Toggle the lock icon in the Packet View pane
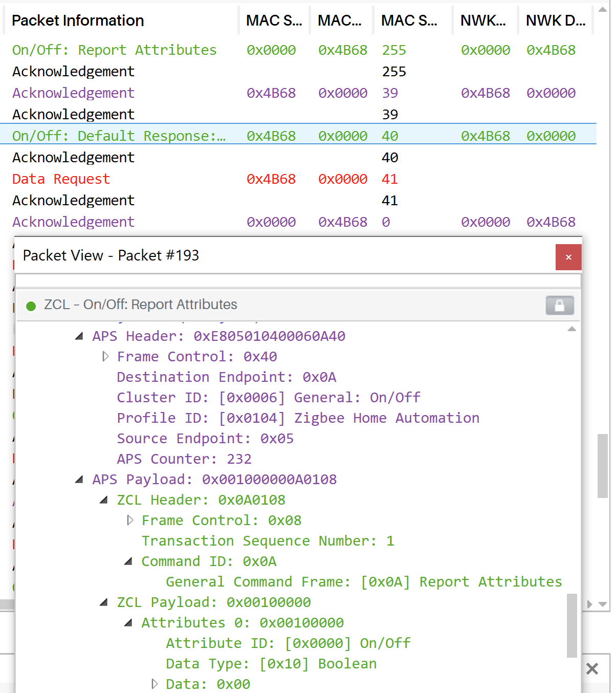This screenshot has height=693, width=616. 560,305
